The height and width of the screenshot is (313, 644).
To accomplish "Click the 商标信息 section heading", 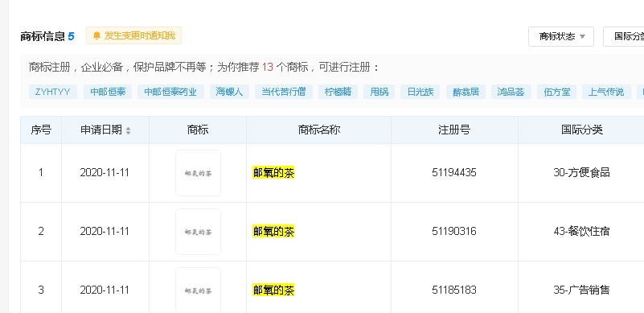I will point(43,36).
